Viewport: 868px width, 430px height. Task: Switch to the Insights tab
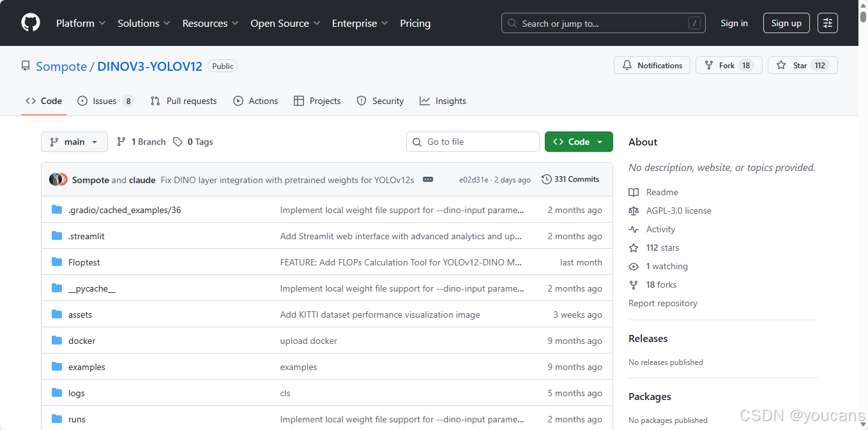443,101
